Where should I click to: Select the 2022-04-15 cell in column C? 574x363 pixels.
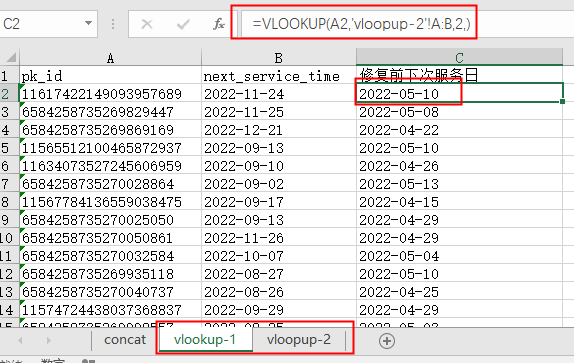tap(459, 201)
